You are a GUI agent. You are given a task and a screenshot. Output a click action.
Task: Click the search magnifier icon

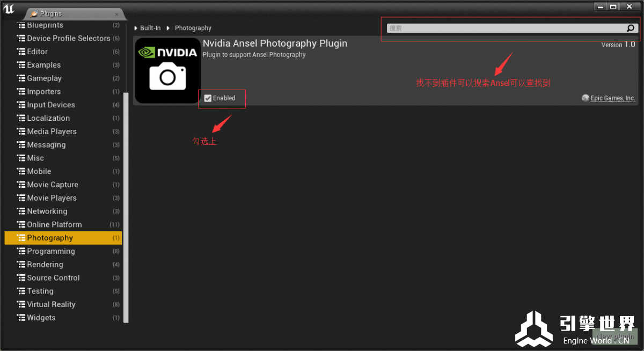click(631, 28)
